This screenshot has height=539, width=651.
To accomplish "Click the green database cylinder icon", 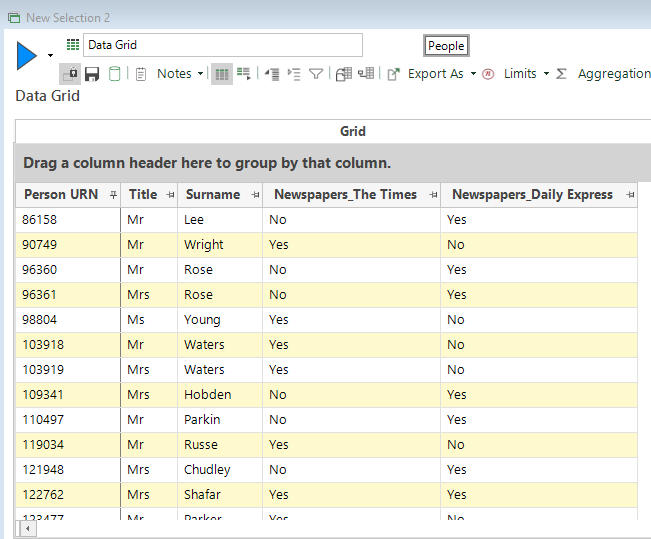I will [115, 74].
